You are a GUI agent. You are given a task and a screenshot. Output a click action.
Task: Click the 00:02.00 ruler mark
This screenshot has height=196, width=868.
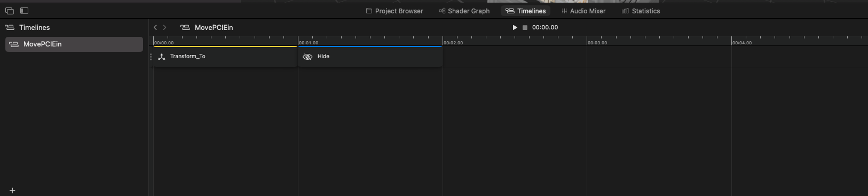tap(453, 43)
